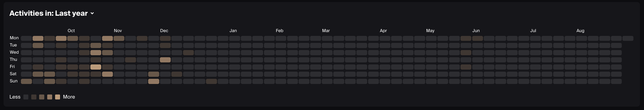Select the brightest cell in the Wed row

(96, 53)
